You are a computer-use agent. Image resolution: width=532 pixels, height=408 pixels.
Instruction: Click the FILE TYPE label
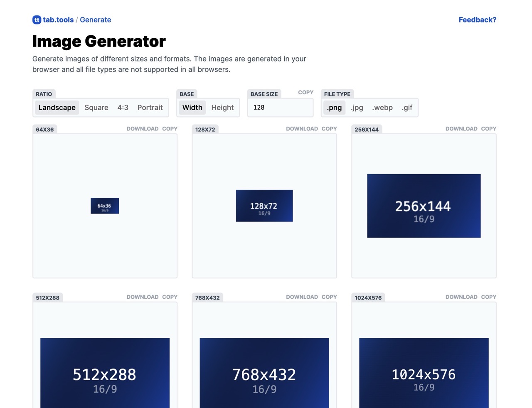(x=337, y=94)
